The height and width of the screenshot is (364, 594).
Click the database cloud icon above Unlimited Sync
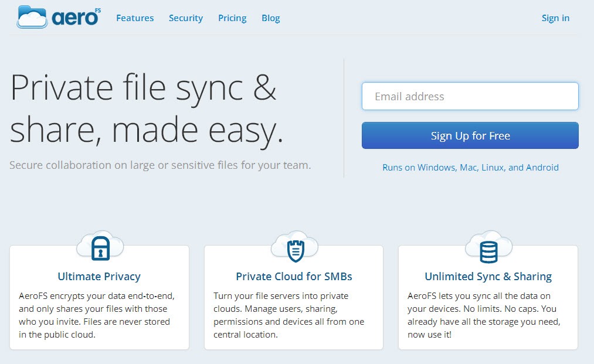coord(488,247)
